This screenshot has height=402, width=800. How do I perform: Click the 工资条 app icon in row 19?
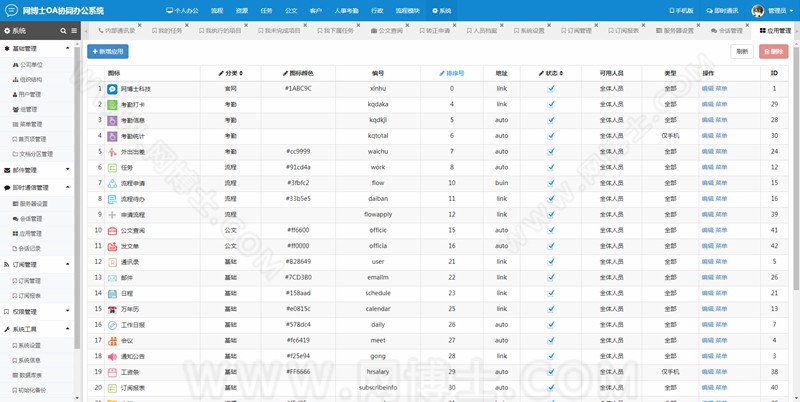(112, 372)
